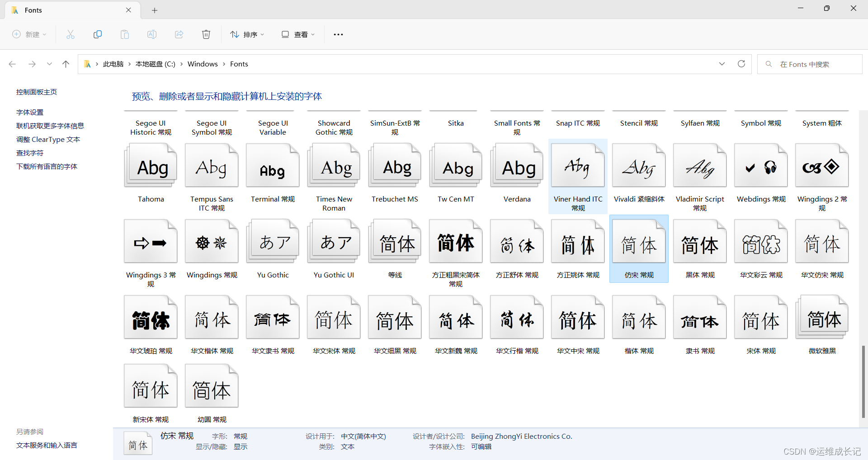Click the Copy icon in toolbar
This screenshot has height=460, width=868.
(x=98, y=34)
